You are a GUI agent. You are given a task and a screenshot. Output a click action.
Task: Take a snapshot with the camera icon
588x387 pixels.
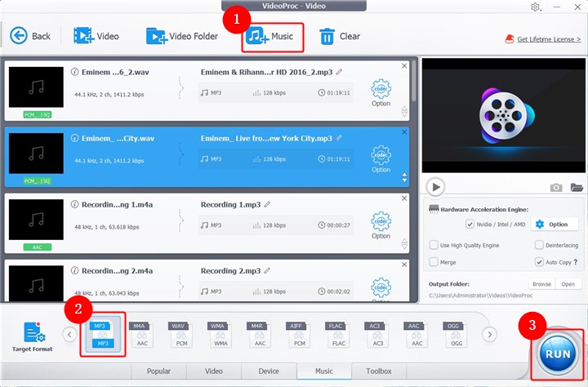(556, 187)
